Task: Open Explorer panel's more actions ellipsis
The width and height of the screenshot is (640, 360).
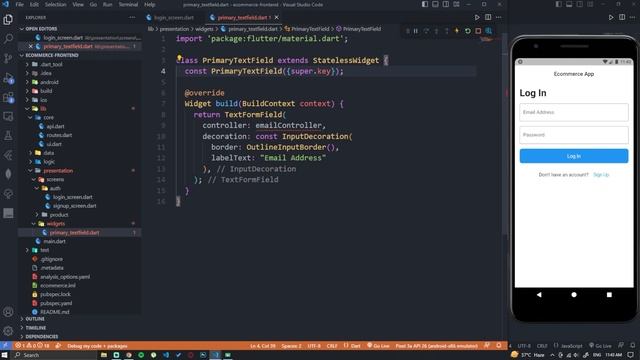Action: point(132,18)
